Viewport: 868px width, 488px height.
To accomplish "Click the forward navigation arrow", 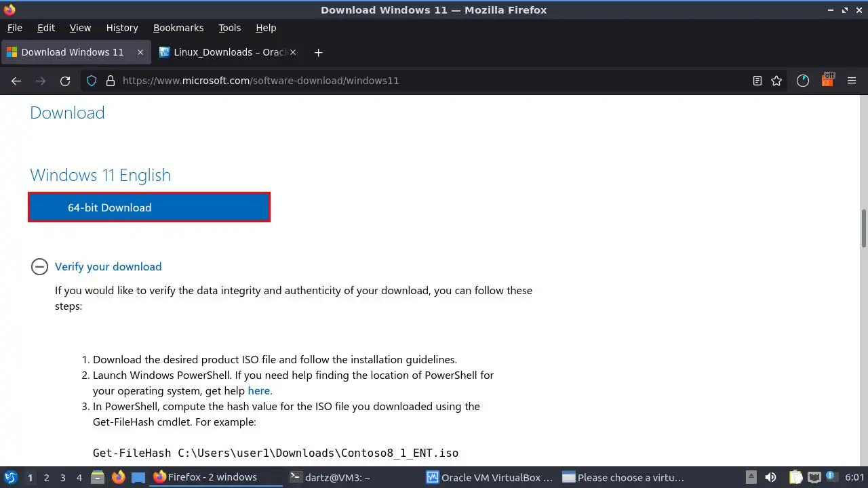I will click(x=41, y=81).
